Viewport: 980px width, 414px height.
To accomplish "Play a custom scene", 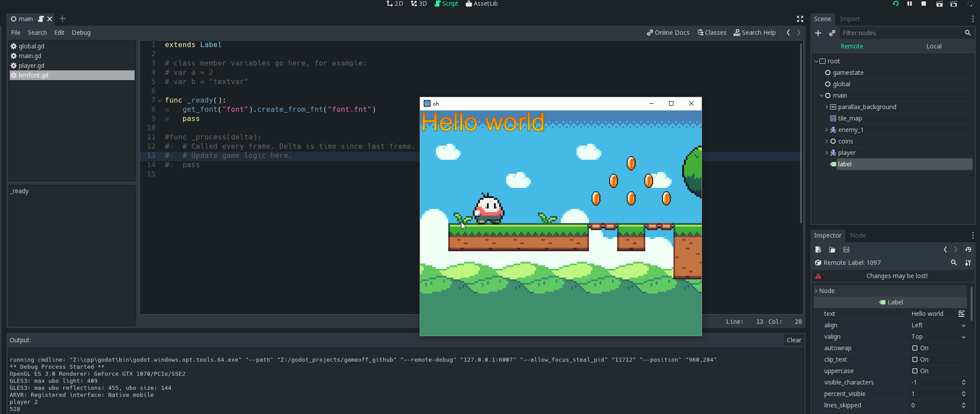I will tap(954, 4).
